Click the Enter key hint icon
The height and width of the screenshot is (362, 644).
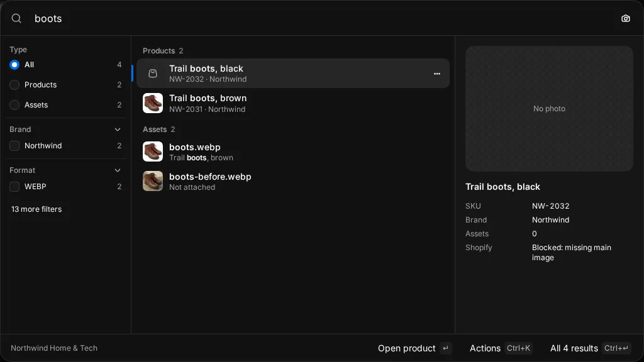[446, 348]
